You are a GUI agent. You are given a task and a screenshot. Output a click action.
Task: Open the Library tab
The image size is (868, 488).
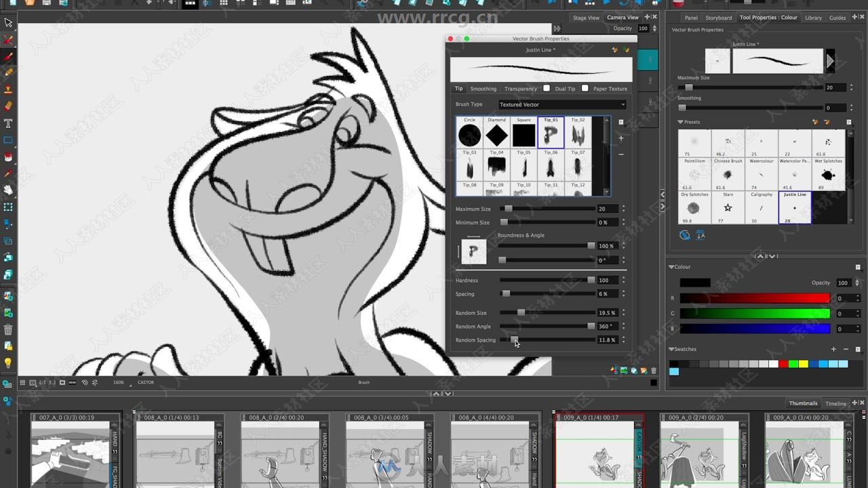pyautogui.click(x=813, y=18)
